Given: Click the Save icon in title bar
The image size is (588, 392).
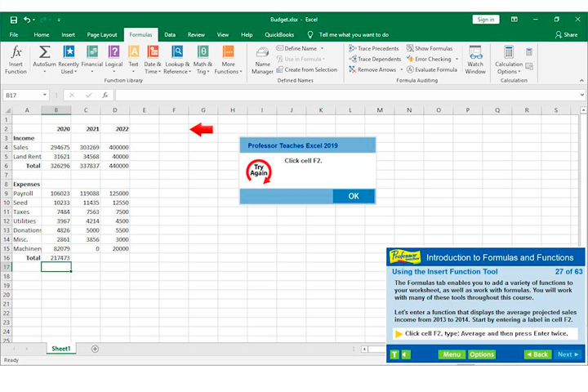Looking at the screenshot, I should (x=14, y=20).
